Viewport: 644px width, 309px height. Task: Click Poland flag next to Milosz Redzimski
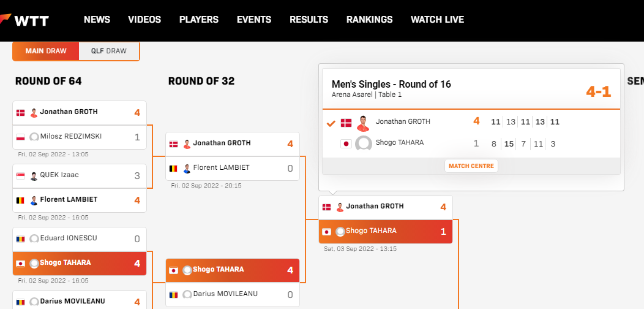[x=21, y=137]
